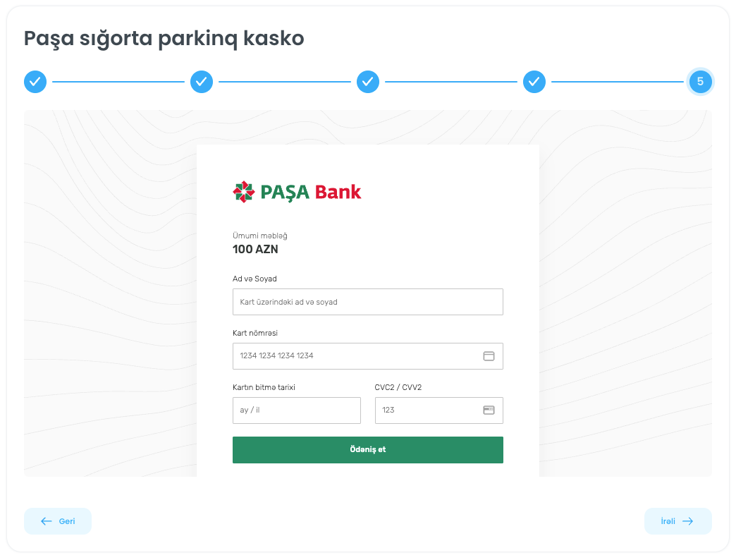736x560 pixels.
Task: Focus the Kart nömrəsi card number field
Action: [356, 356]
